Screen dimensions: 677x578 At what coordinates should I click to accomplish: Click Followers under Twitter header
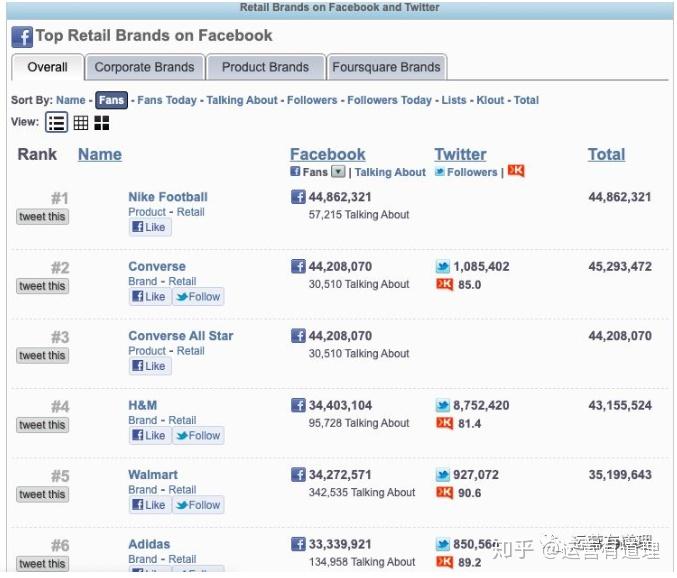tap(472, 172)
